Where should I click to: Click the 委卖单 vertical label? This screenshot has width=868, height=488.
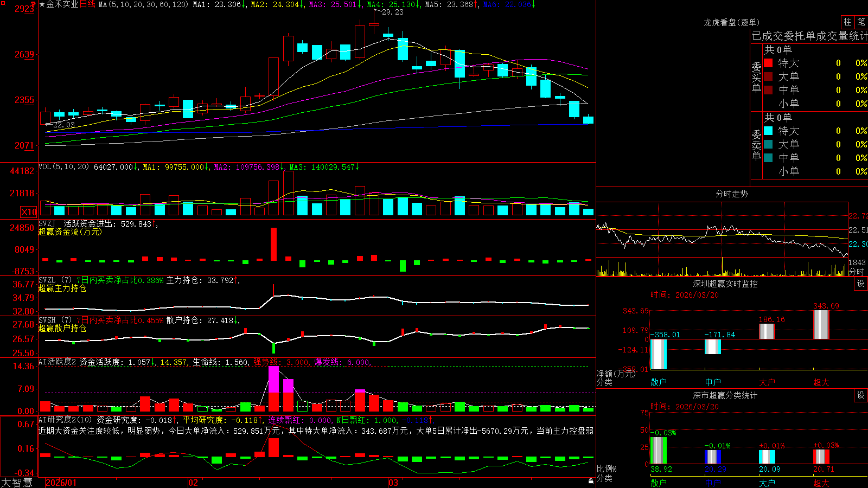pyautogui.click(x=756, y=145)
